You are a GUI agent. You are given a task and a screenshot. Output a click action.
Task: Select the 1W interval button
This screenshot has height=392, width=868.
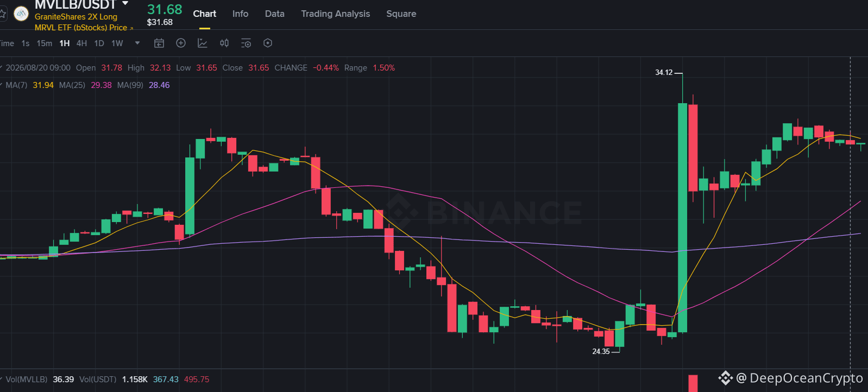click(117, 43)
